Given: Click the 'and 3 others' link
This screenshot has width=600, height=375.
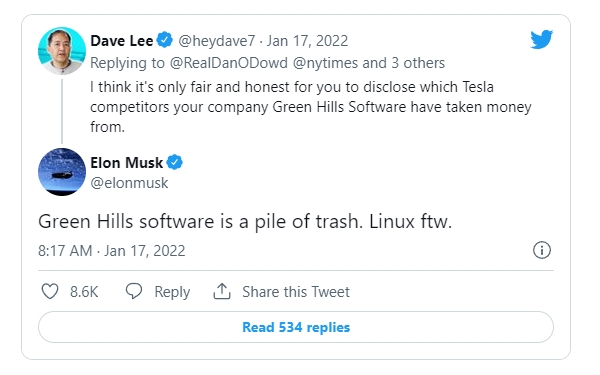Looking at the screenshot, I should tap(404, 63).
